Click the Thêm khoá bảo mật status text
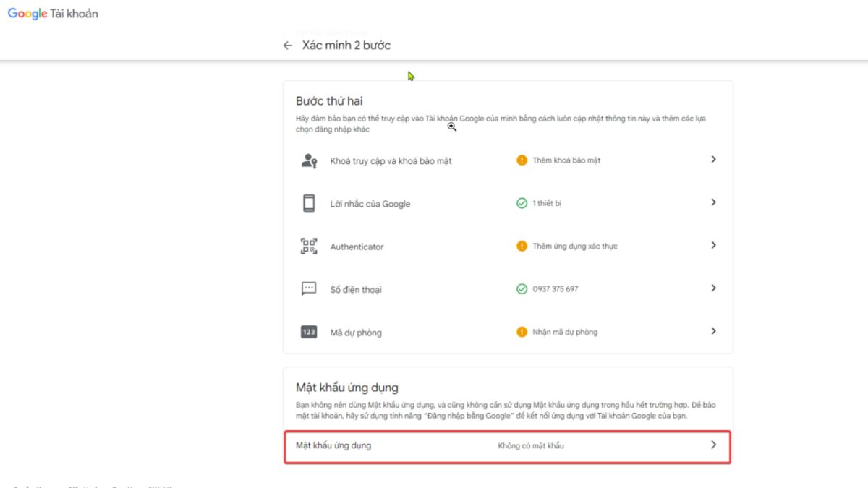 566,160
